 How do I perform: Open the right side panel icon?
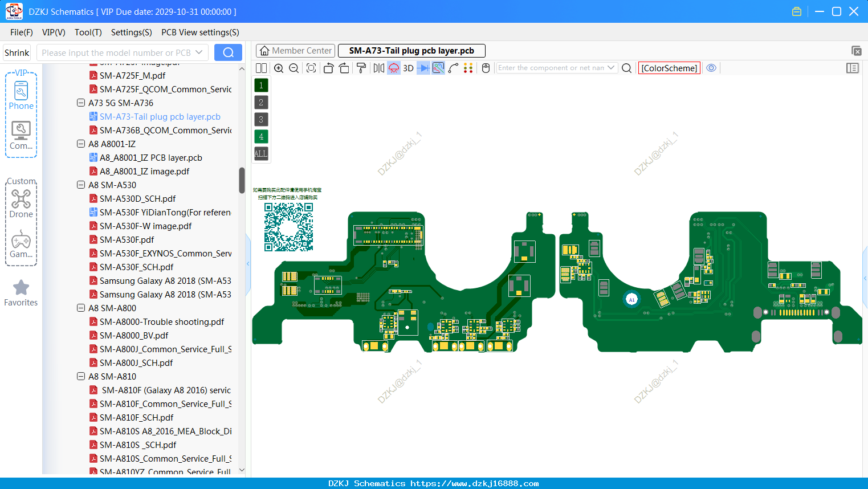[x=853, y=68]
